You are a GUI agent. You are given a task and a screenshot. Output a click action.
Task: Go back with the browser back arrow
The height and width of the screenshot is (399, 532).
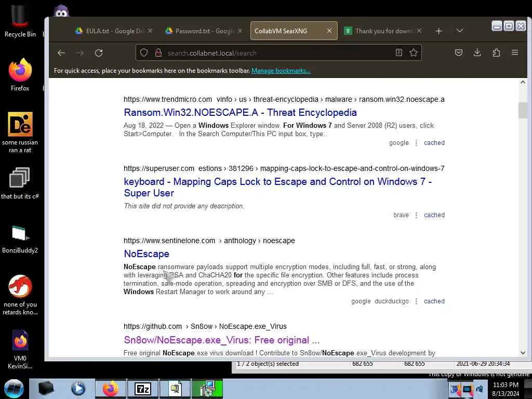point(61,53)
